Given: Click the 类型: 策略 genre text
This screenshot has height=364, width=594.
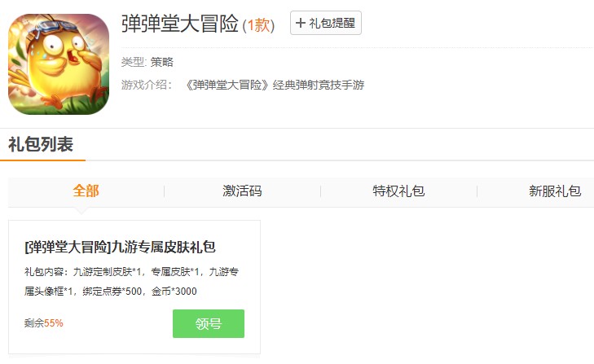Looking at the screenshot, I should click(147, 62).
